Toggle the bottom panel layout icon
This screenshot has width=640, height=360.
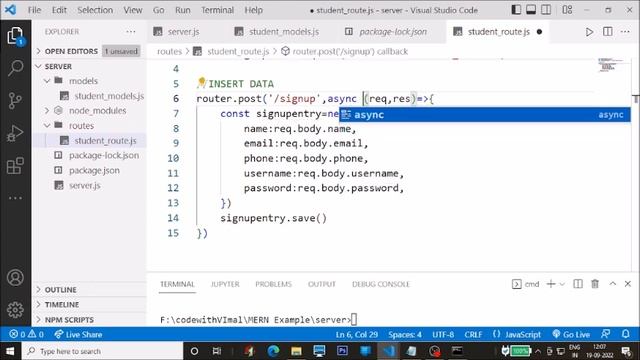coord(531,10)
